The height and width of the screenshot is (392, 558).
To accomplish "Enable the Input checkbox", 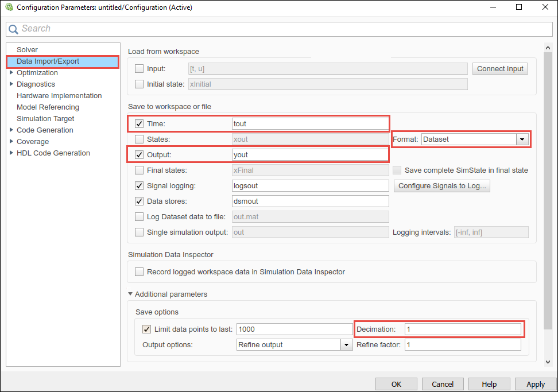I will 138,68.
